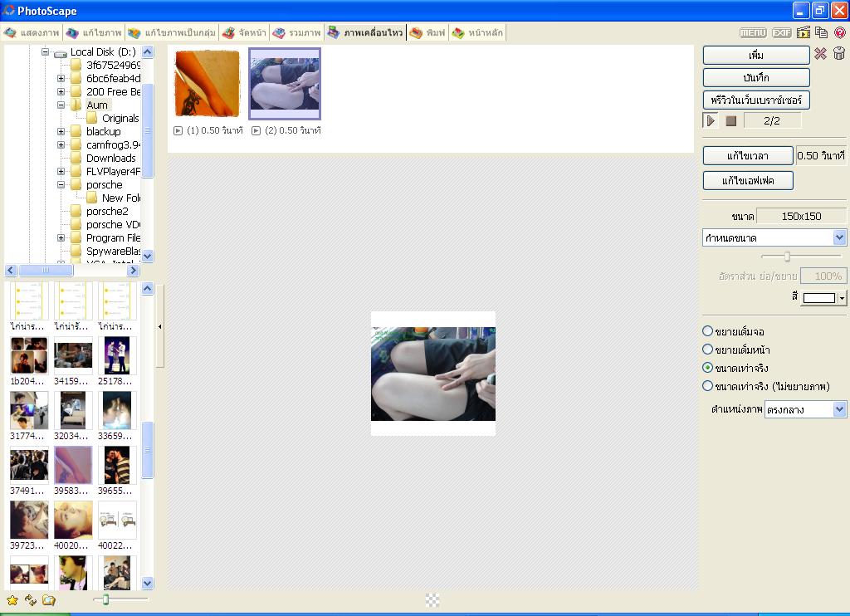Screen dimensions: 850x616
Task: Select the actual size radio option
Action: (x=707, y=368)
